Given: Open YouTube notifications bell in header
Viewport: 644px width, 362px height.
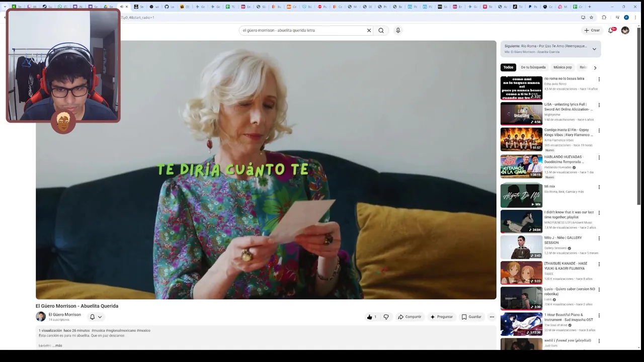Looking at the screenshot, I should [611, 30].
